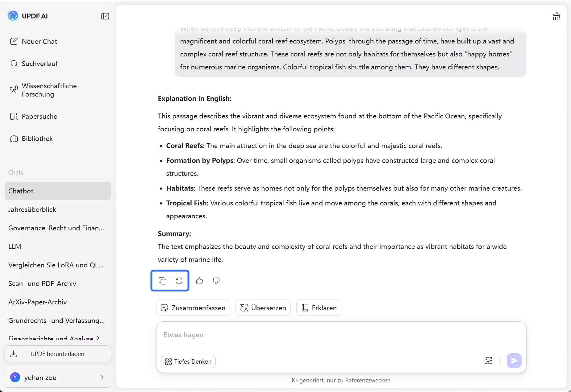Open the Governance, Recht und Finan... chat
Image resolution: width=571 pixels, height=392 pixels.
(58, 228)
